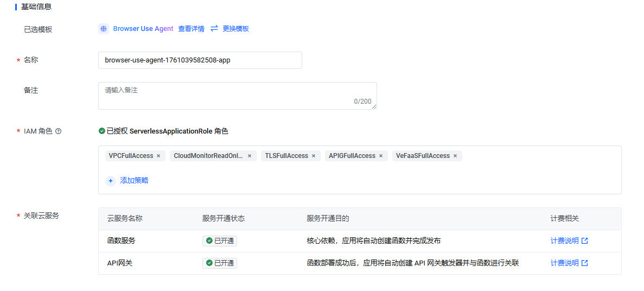Click the 名称 input field
Viewport: 644px width, 291px height.
[200, 60]
